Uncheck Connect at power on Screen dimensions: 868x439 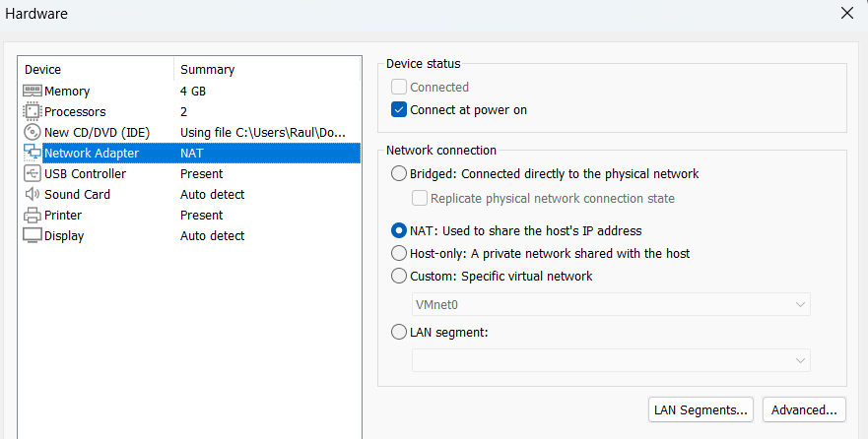(x=399, y=109)
